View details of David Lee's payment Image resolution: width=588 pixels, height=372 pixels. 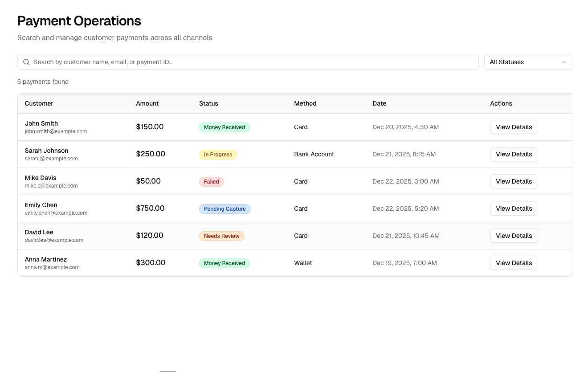[x=514, y=236]
